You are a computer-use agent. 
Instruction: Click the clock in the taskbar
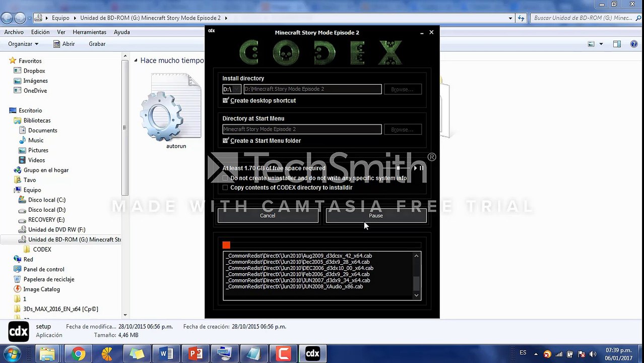point(618,354)
